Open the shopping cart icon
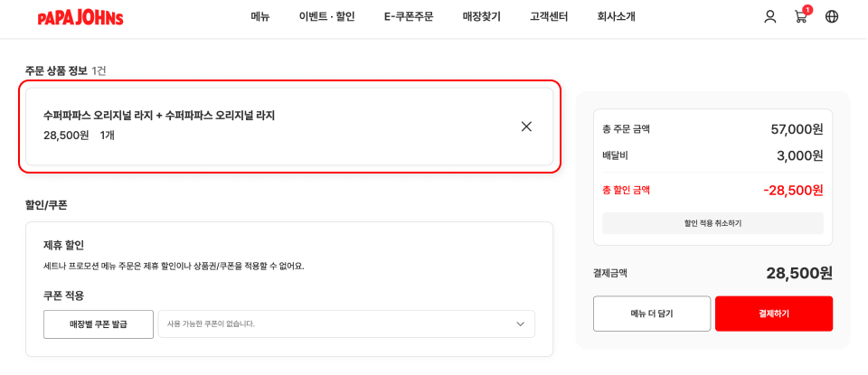The width and height of the screenshot is (868, 375). (x=800, y=17)
